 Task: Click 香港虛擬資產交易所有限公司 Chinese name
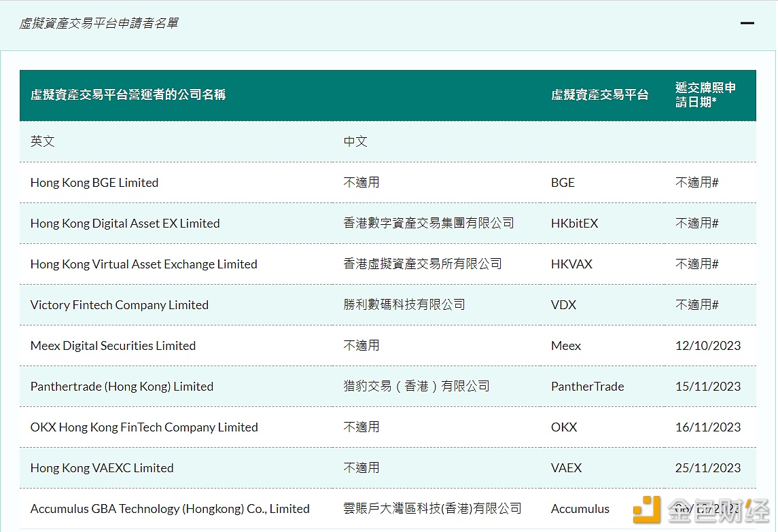coord(423,264)
